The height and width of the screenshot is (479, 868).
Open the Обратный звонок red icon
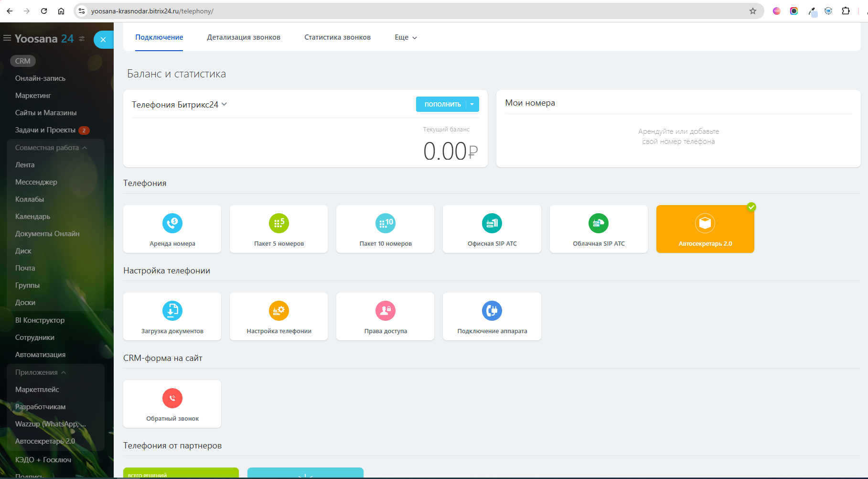click(x=172, y=398)
